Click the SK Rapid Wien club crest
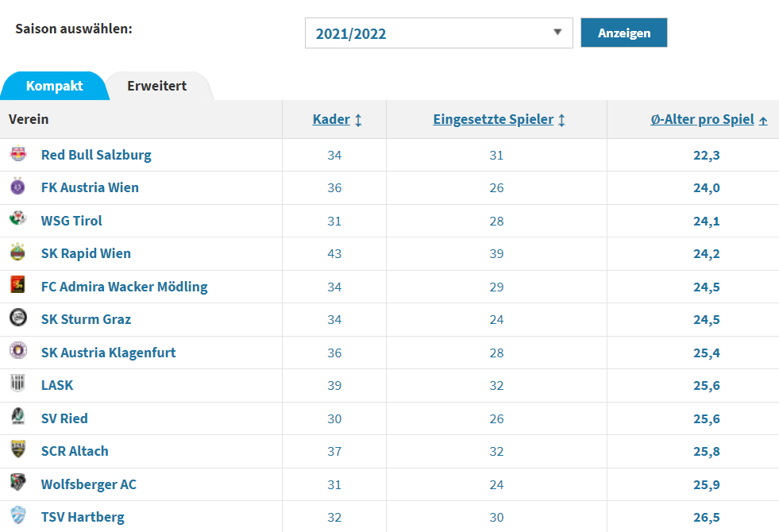The height and width of the screenshot is (532, 779). 17,253
